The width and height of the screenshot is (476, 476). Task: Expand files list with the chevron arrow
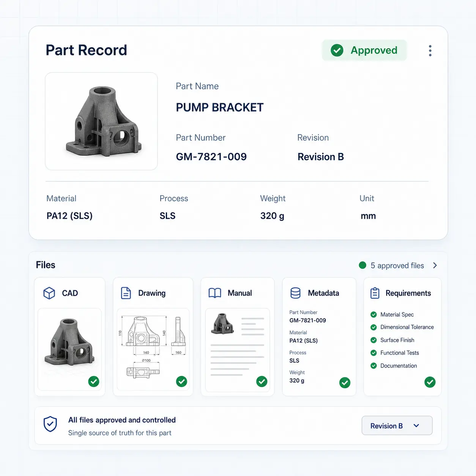click(x=435, y=265)
